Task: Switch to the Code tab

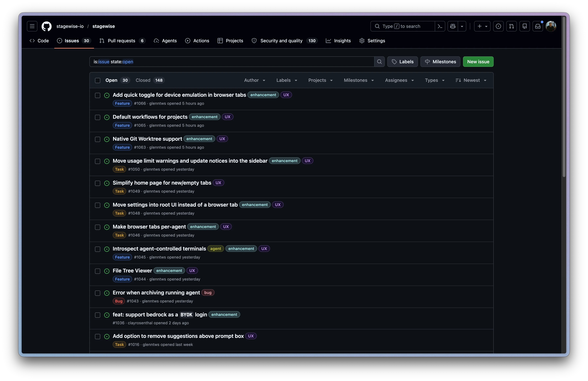Action: 39,41
